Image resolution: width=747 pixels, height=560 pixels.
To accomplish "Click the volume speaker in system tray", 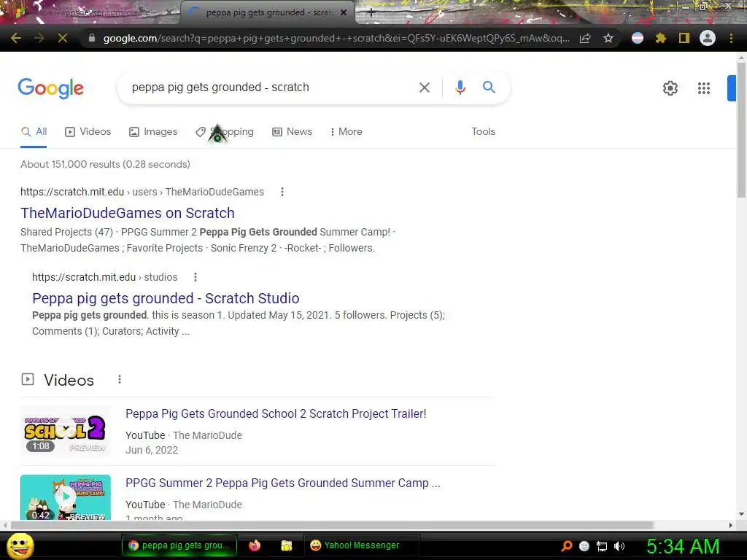I will pyautogui.click(x=619, y=546).
